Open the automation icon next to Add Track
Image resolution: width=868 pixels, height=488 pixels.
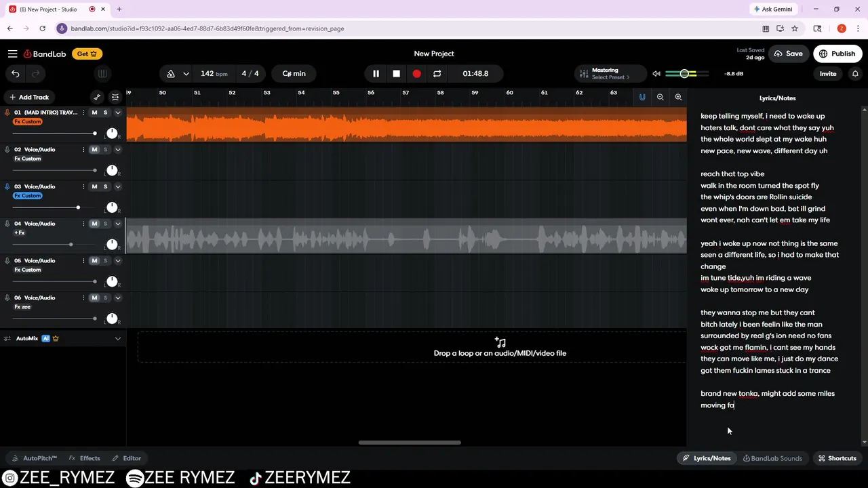97,97
